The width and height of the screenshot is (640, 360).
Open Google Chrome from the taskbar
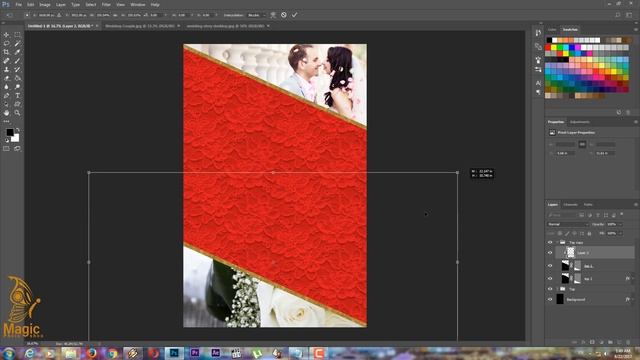click(112, 353)
